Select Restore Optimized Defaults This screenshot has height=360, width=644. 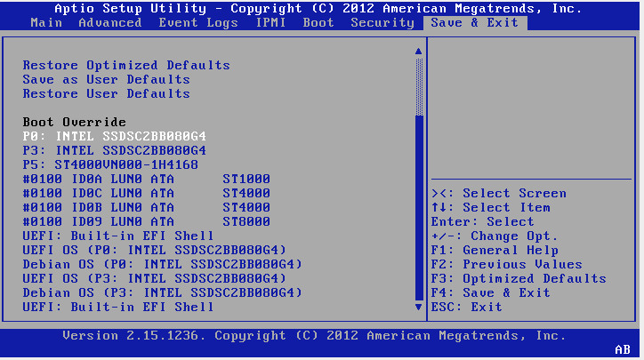(126, 65)
